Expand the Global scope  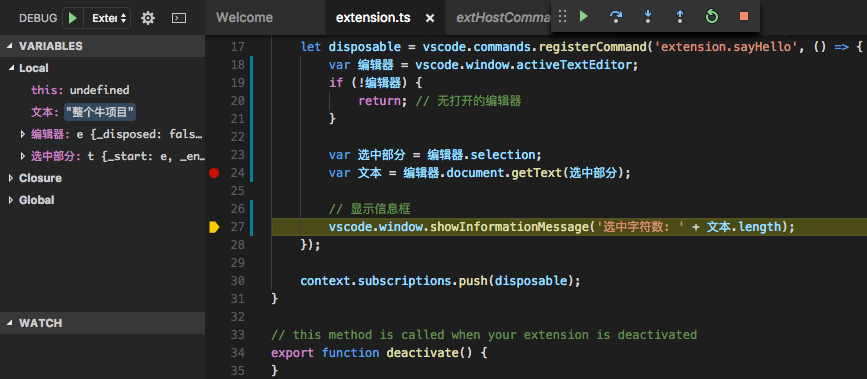11,200
